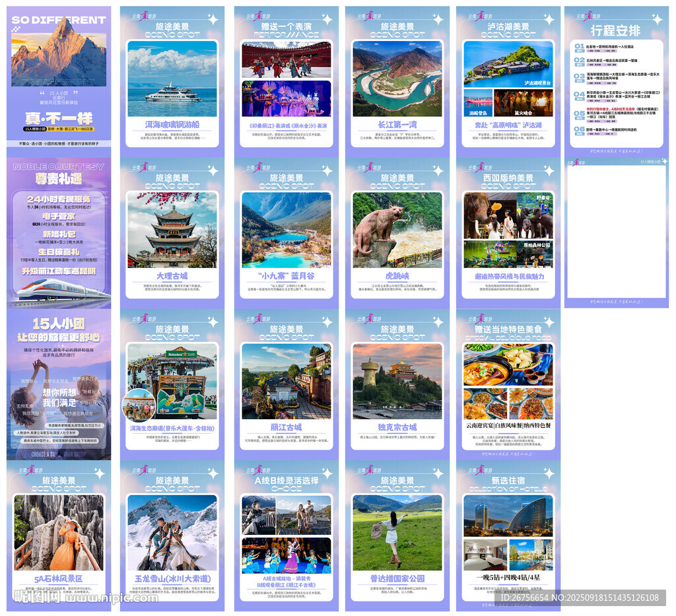The width and height of the screenshot is (676, 616).
Task: Click the 赠送当地特色美食 heading
Action: pyautogui.click(x=508, y=329)
